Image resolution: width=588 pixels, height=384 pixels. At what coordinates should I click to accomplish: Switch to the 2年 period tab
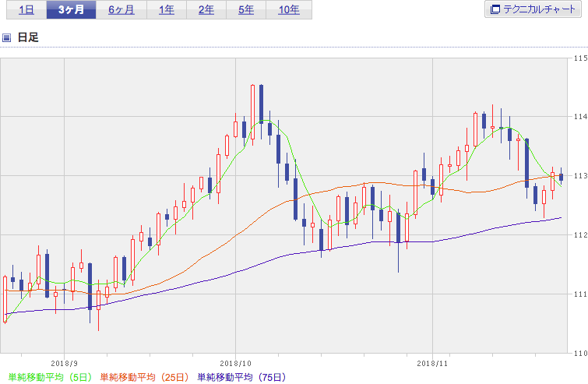[x=206, y=9]
